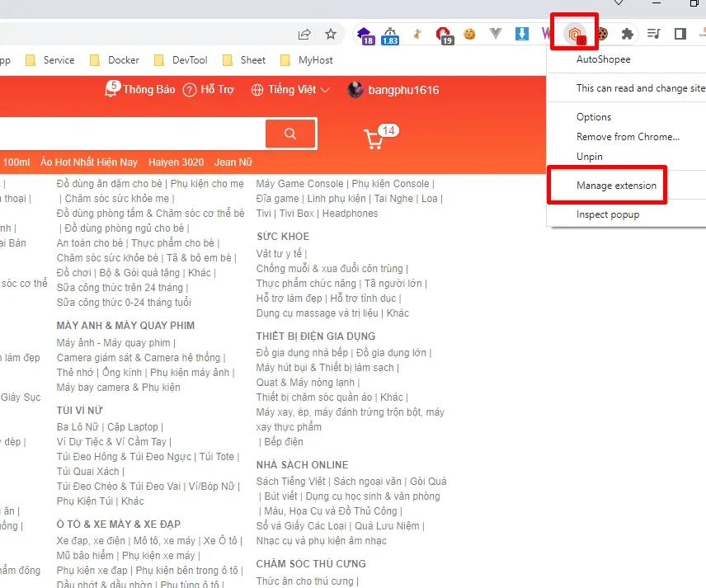Image resolution: width=706 pixels, height=588 pixels.
Task: Click the Hỗ Trợ text link
Action: (x=218, y=90)
